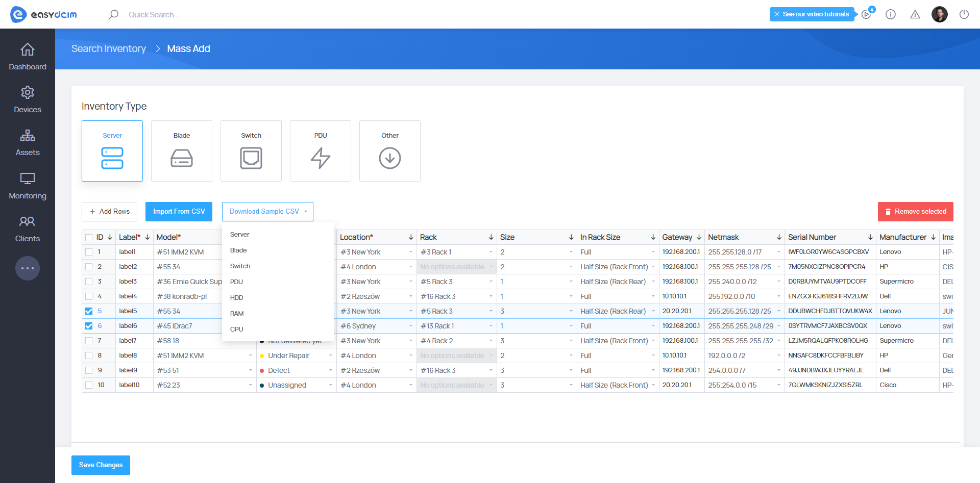The height and width of the screenshot is (483, 980).
Task: Open the user profile avatar
Action: tap(940, 14)
